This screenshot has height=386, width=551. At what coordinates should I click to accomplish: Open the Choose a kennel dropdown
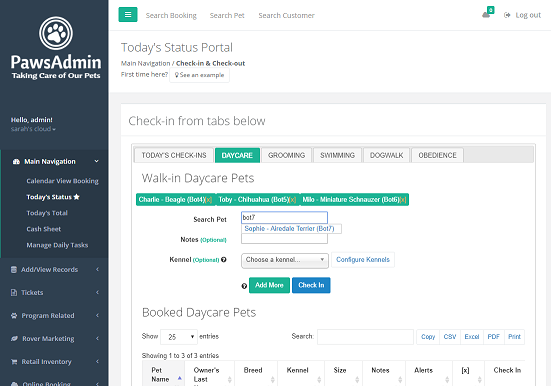285,260
